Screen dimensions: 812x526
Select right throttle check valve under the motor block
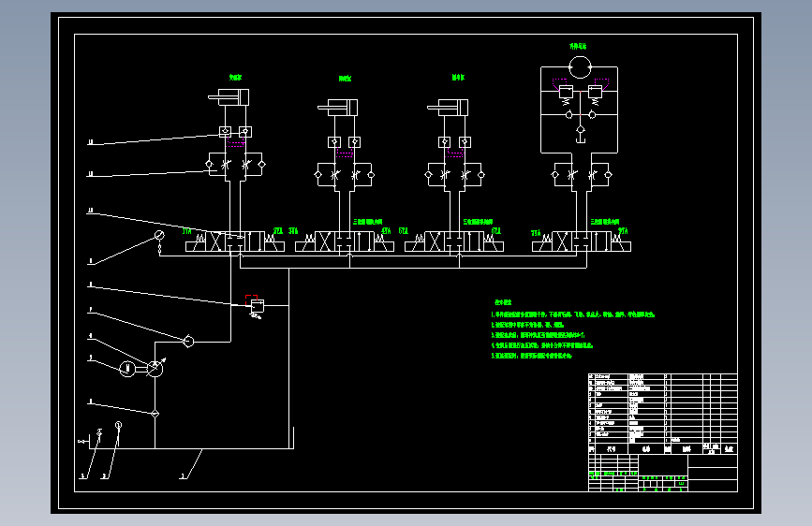(599, 175)
